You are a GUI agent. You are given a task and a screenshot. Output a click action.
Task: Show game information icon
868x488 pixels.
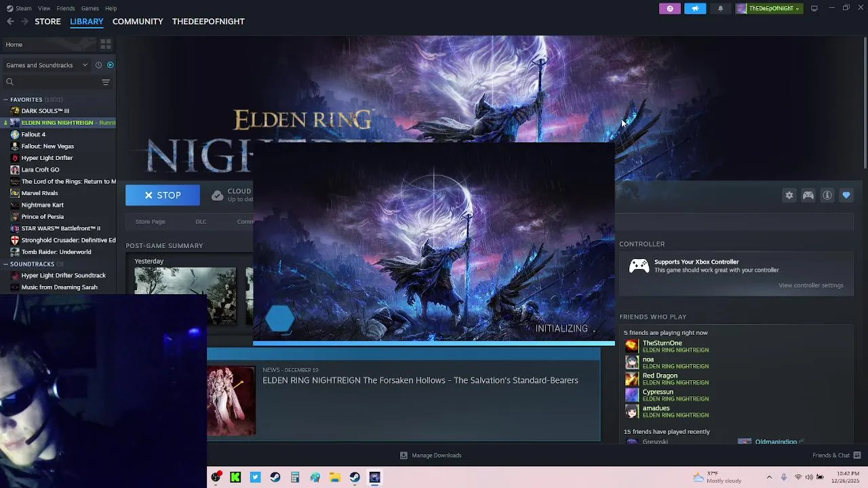[x=827, y=195]
